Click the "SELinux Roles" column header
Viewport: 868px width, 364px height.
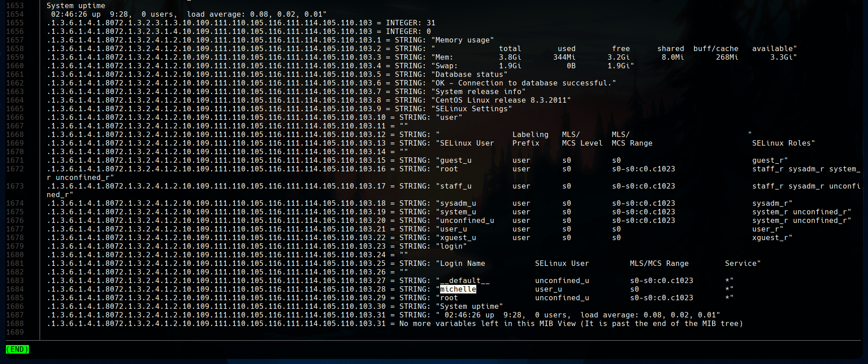click(x=781, y=143)
